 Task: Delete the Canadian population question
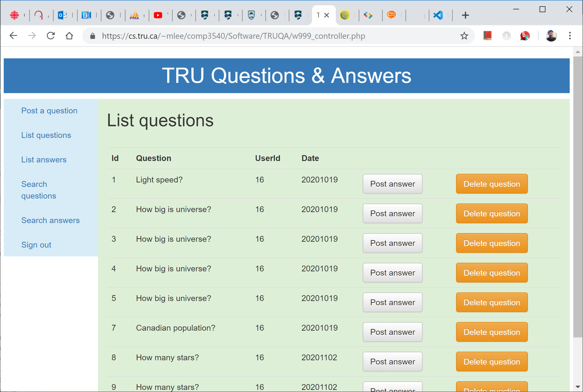[492, 332]
